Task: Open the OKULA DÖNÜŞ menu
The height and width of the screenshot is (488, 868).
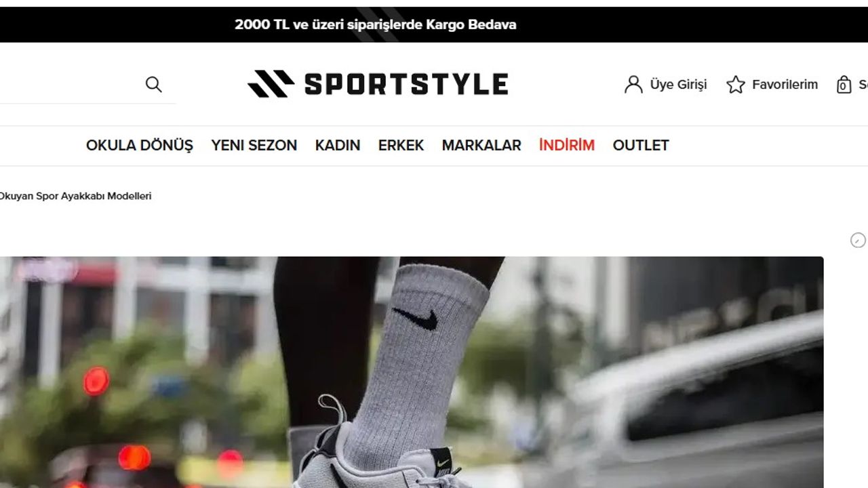Action: tap(140, 145)
